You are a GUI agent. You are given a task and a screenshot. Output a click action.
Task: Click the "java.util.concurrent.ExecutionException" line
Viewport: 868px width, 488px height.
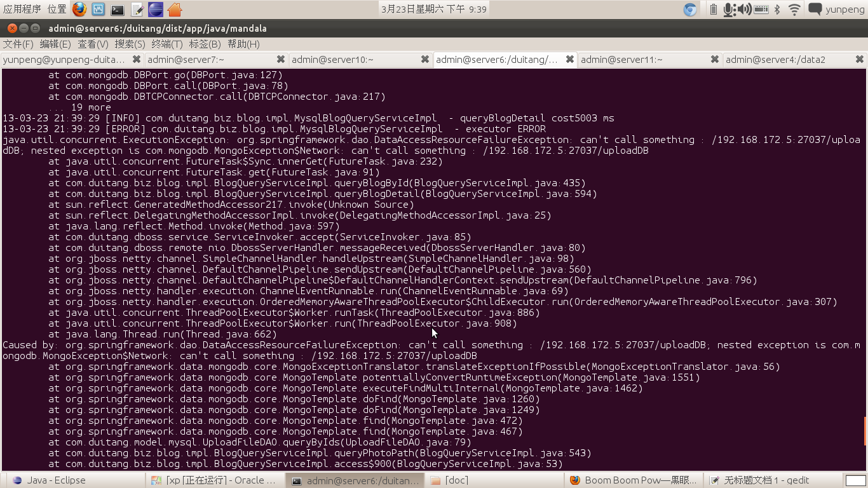[431, 146]
